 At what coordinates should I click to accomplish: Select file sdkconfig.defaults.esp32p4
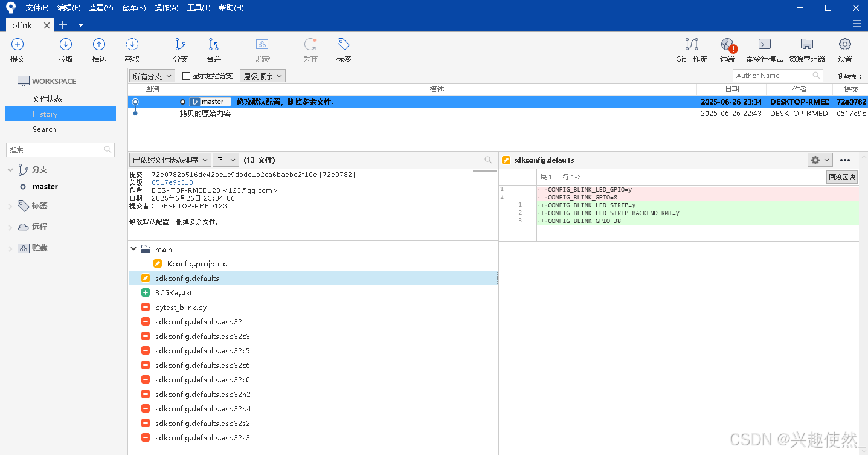(x=202, y=409)
